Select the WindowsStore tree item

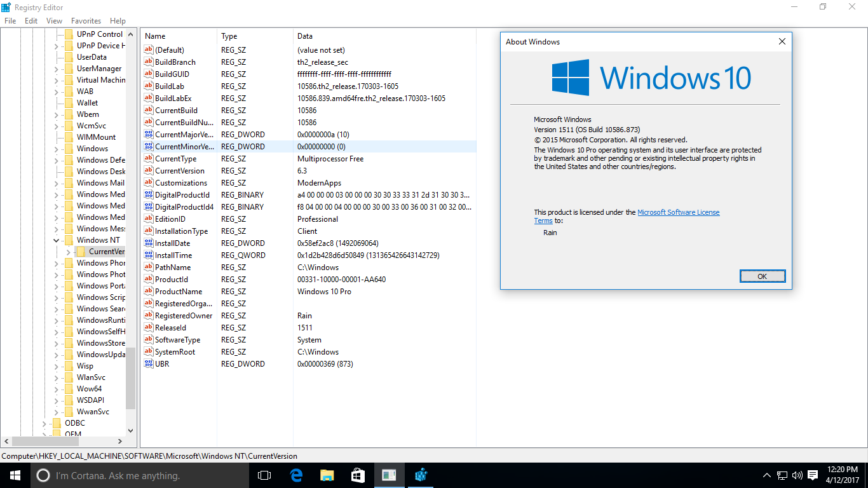click(101, 343)
